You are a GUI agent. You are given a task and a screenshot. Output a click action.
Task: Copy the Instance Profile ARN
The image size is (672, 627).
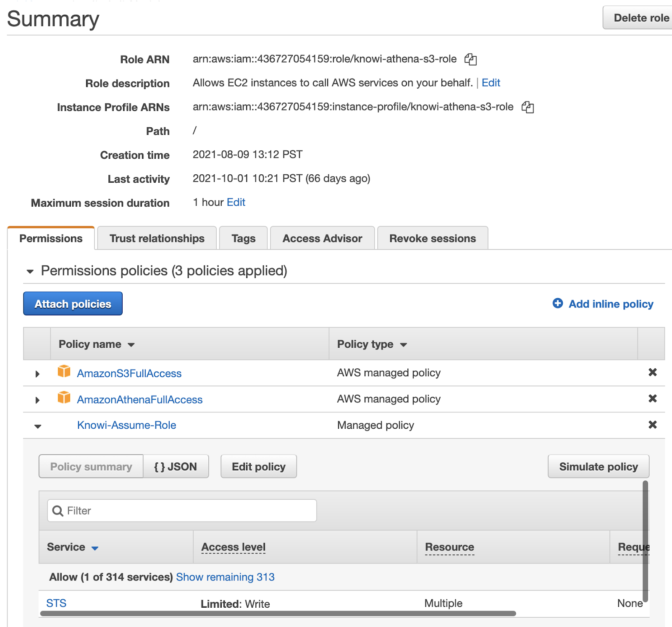point(528,108)
